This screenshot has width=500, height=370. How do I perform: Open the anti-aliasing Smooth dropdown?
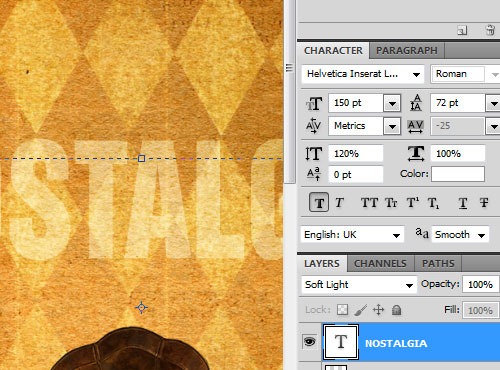point(460,235)
